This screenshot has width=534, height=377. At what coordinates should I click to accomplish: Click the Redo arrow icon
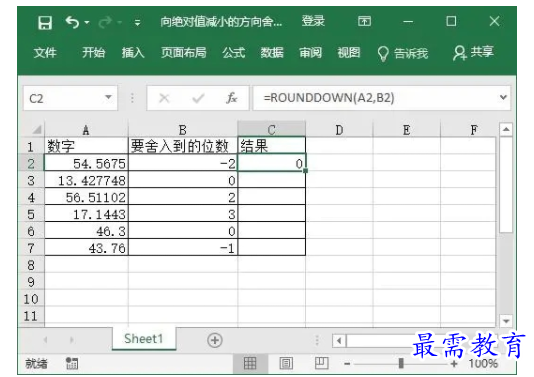tap(105, 22)
